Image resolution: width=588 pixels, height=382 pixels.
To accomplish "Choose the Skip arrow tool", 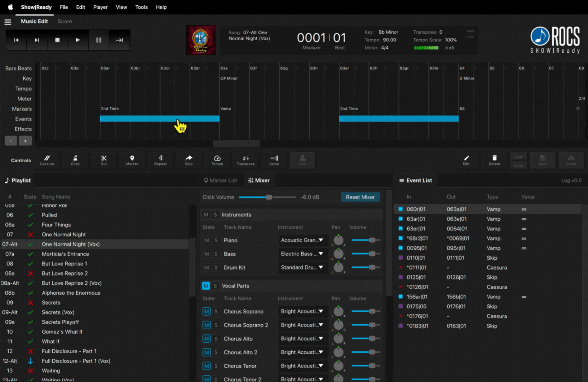I will (x=189, y=160).
